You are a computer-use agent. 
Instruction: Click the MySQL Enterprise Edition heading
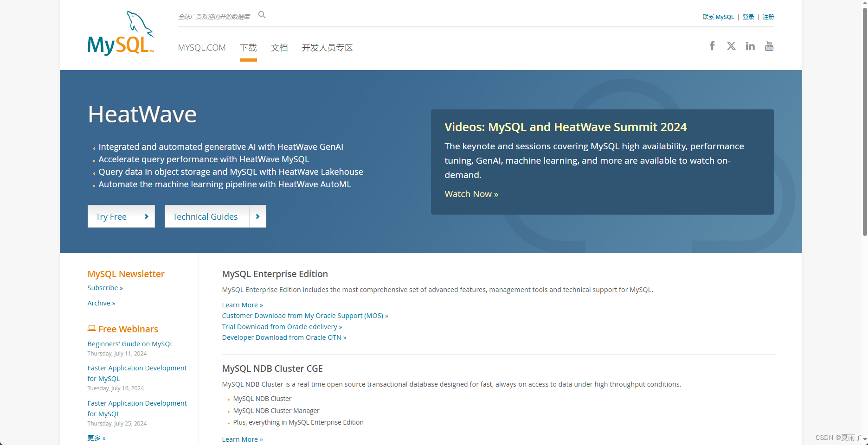point(275,274)
